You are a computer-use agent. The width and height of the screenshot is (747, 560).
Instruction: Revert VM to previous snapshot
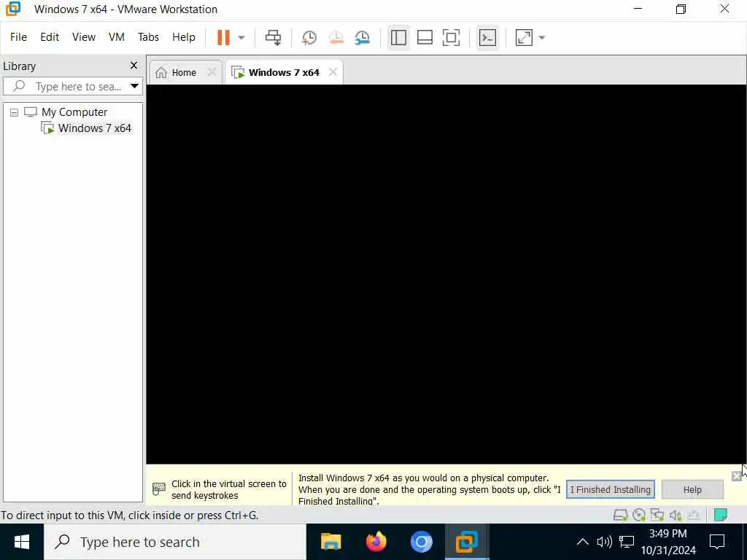point(336,38)
